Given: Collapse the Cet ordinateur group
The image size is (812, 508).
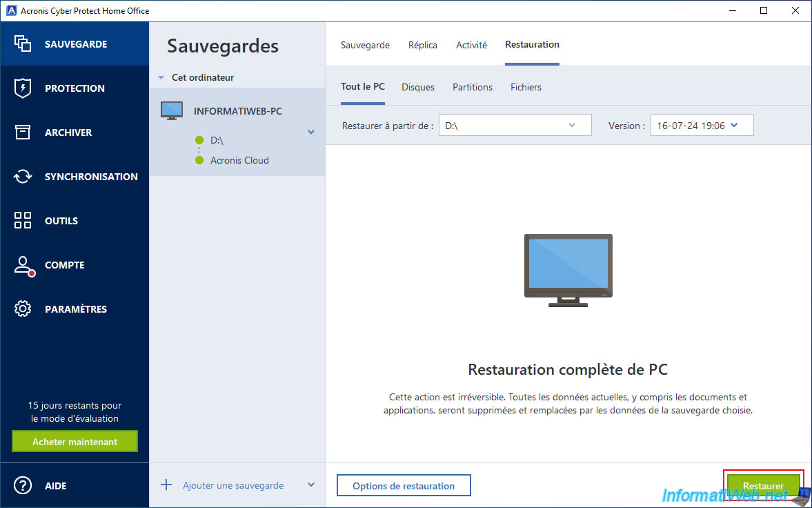Looking at the screenshot, I should [x=161, y=78].
